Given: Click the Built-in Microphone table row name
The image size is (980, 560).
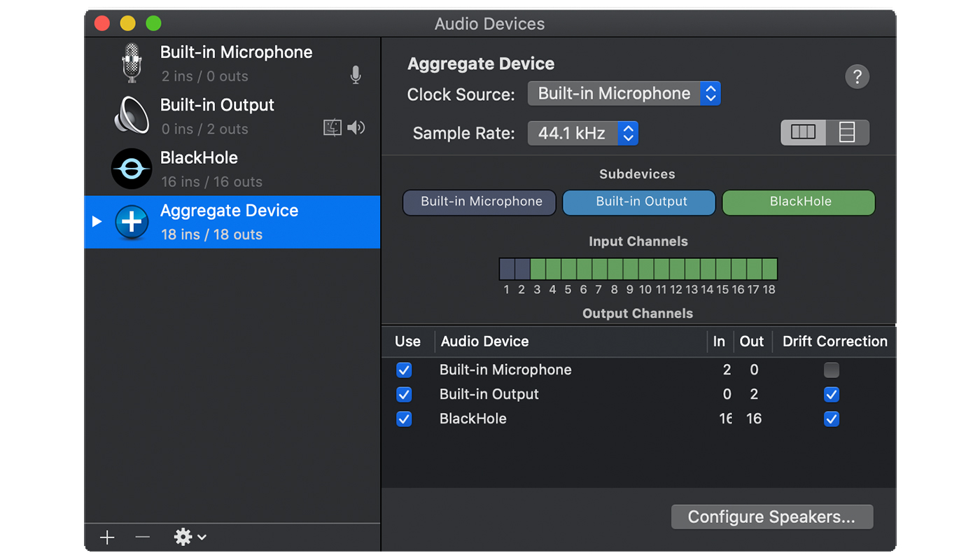Looking at the screenshot, I should tap(505, 370).
